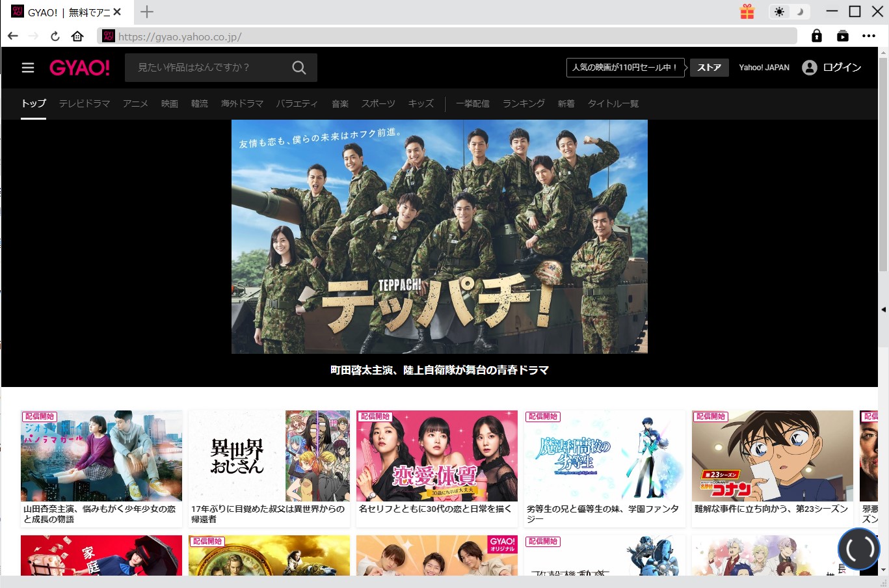The width and height of the screenshot is (889, 588).
Task: Select the アニメ tab
Action: [136, 103]
